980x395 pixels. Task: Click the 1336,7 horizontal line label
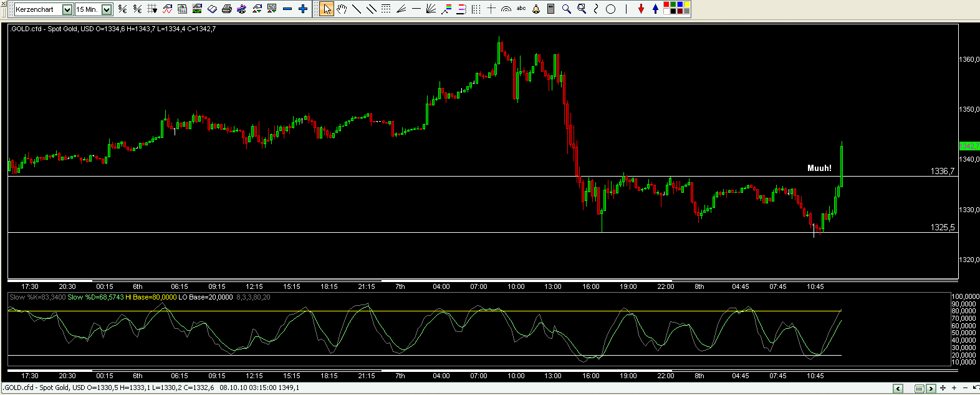tap(942, 171)
